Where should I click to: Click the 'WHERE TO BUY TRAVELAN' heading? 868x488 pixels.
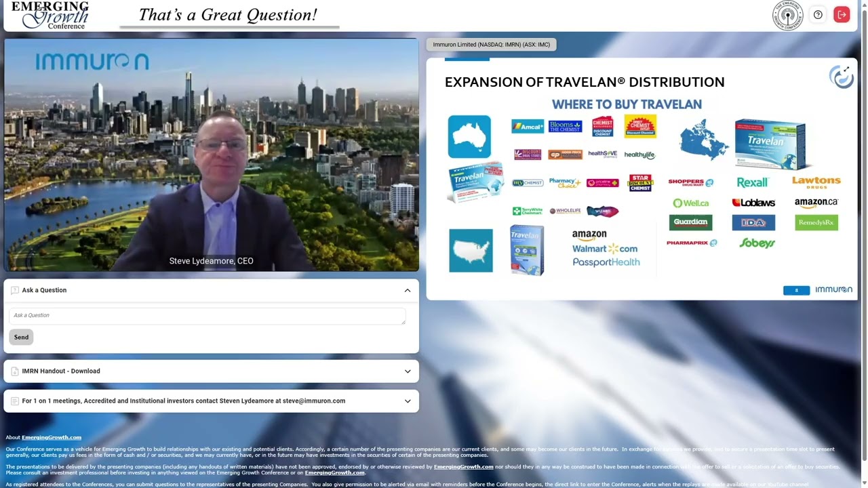tap(627, 104)
